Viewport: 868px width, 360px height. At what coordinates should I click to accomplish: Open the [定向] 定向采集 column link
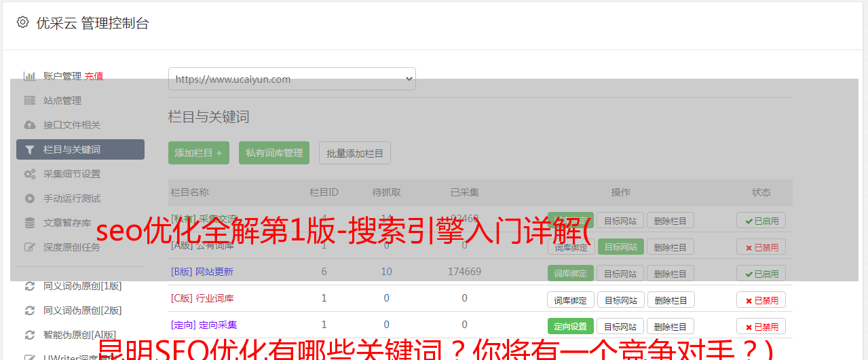pos(204,325)
